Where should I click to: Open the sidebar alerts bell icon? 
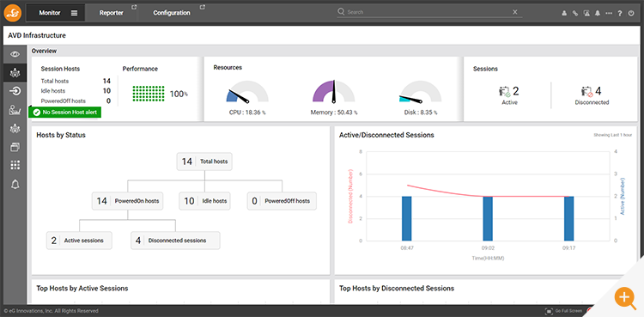click(15, 184)
